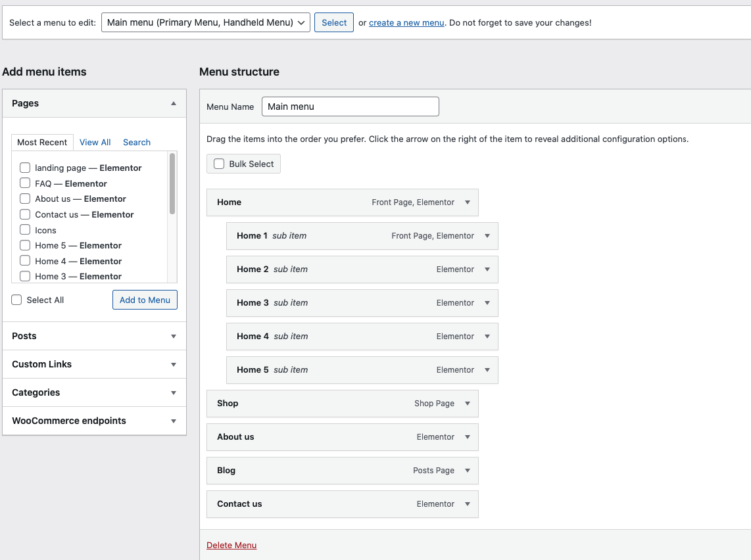Click the Menu Name text field

[350, 106]
